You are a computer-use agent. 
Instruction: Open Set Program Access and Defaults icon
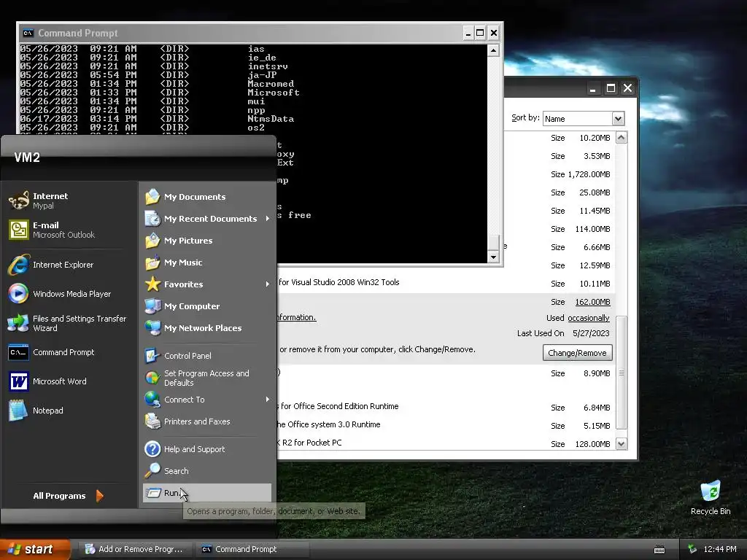click(152, 378)
